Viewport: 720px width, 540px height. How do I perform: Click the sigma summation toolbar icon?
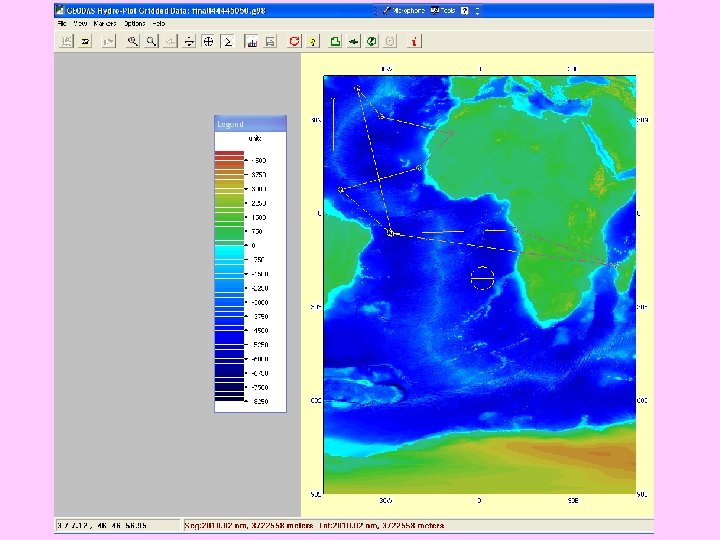(x=227, y=42)
